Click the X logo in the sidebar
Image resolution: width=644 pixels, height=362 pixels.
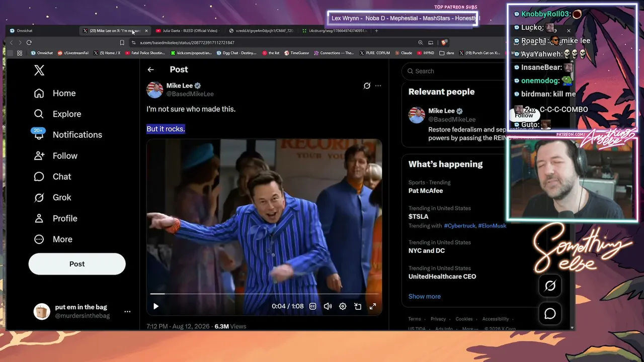(39, 71)
